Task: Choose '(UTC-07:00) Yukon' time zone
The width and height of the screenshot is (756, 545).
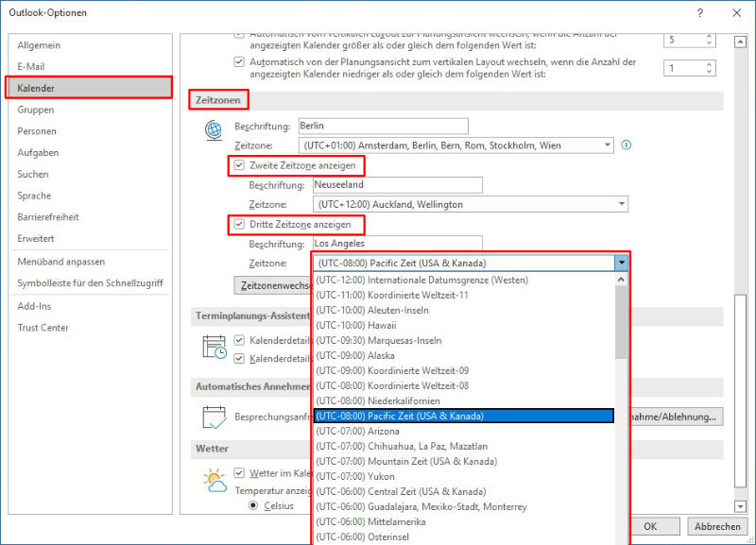Action: 464,476
